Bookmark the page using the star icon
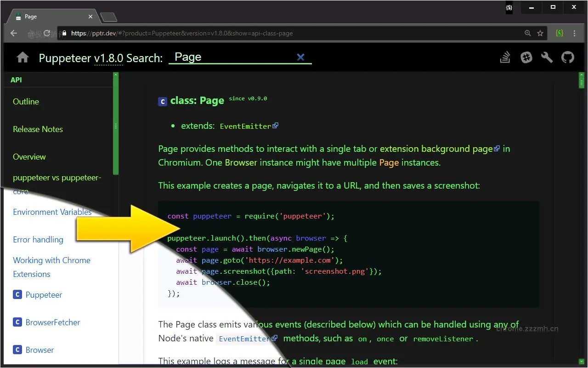 [x=540, y=33]
